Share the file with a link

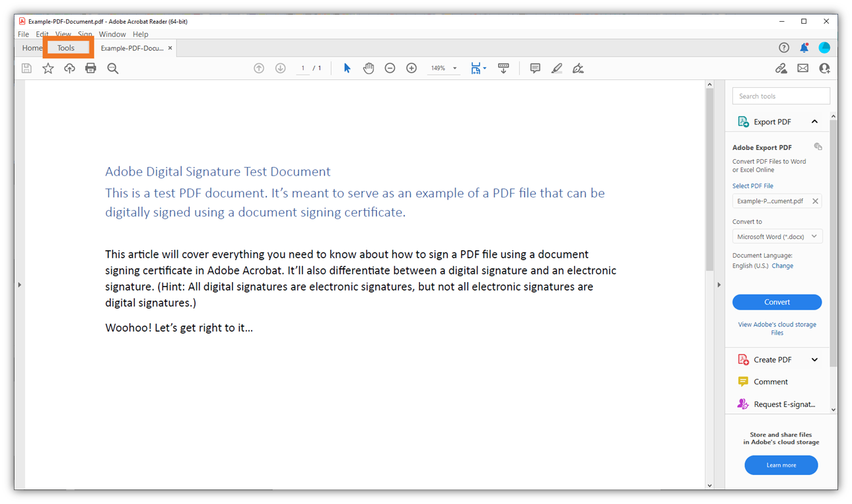tap(781, 68)
